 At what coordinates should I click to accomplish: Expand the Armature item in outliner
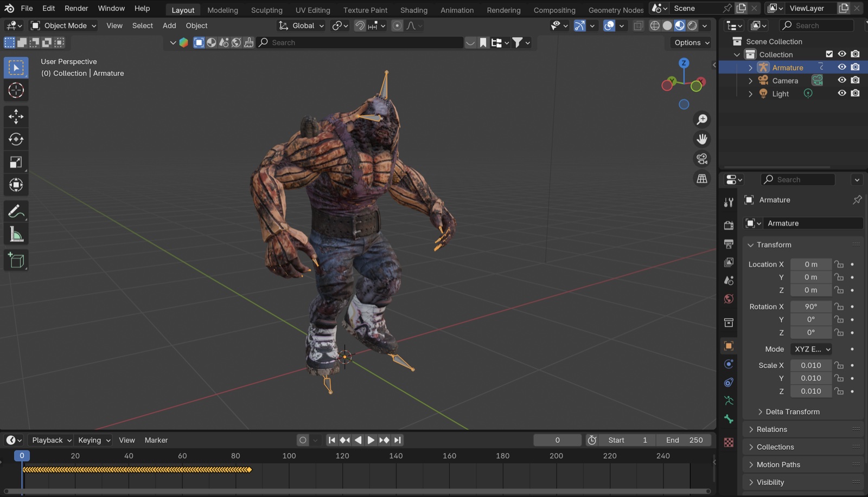point(750,68)
